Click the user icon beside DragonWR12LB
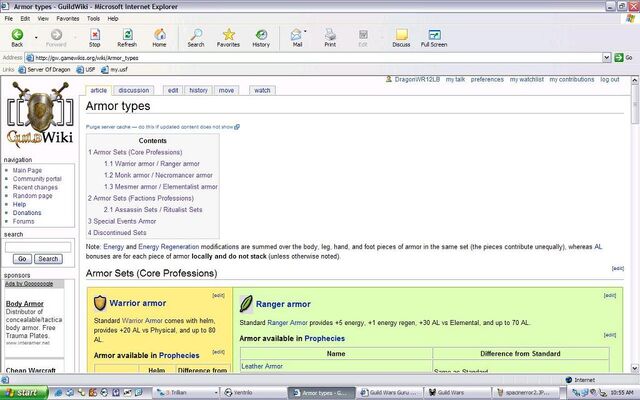This screenshot has width=640, height=400. 389,79
